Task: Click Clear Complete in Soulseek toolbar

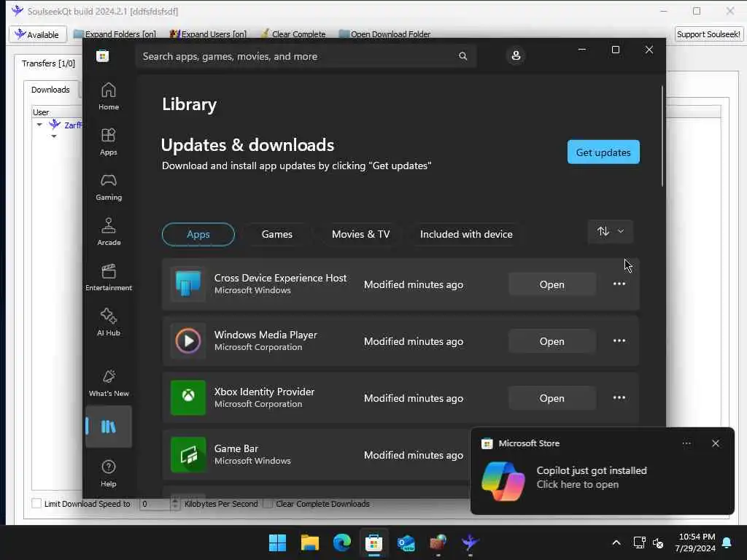Action: click(293, 34)
